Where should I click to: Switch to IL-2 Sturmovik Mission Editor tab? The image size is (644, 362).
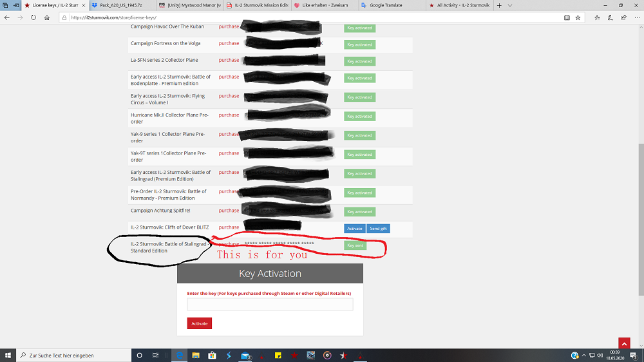(x=257, y=5)
